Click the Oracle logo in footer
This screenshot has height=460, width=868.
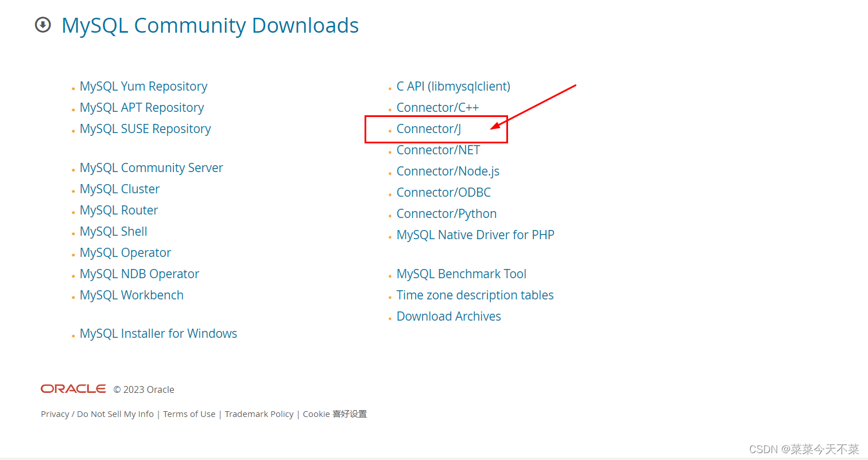[x=73, y=389]
